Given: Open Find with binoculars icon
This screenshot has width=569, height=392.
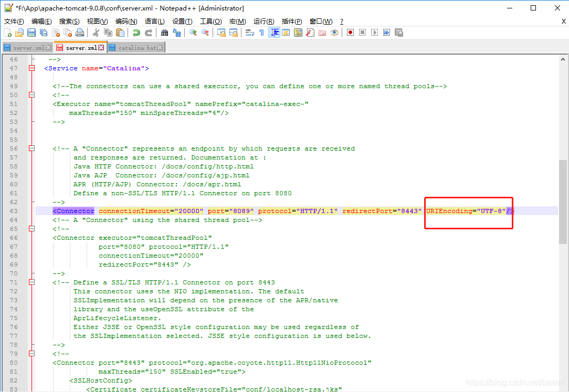Looking at the screenshot, I should pos(164,33).
